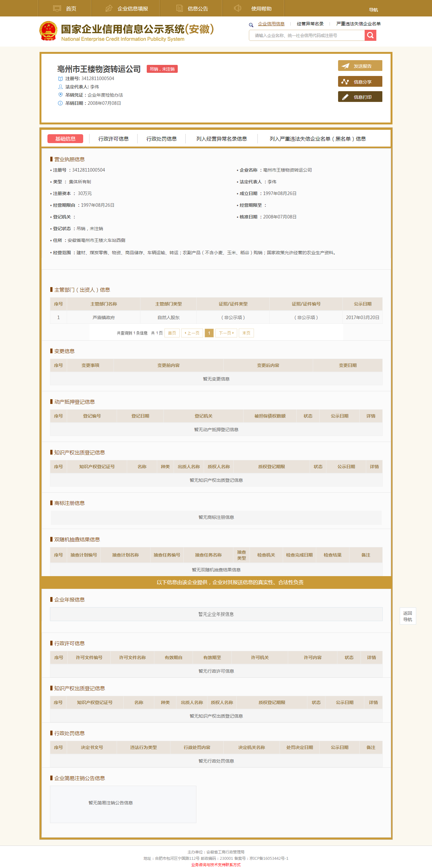Image resolution: width=432 pixels, height=868 pixels.
Task: Click the 末页 pagination button
Action: click(x=246, y=333)
